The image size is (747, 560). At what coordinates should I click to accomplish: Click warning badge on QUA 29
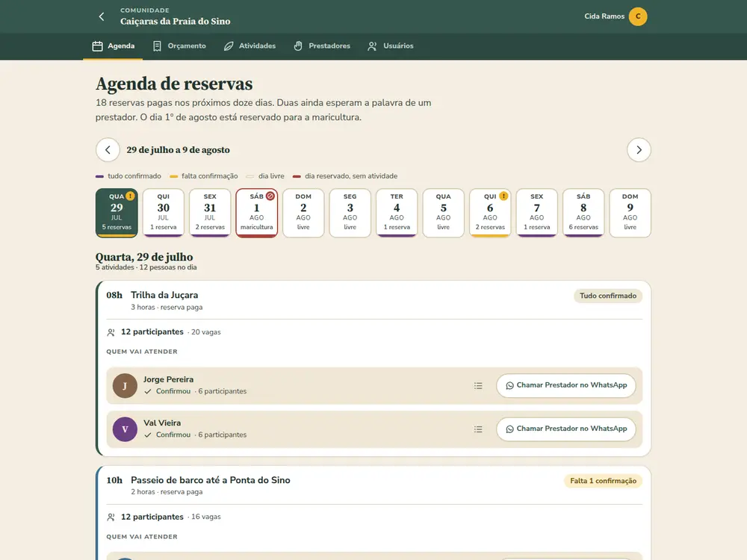click(130, 196)
